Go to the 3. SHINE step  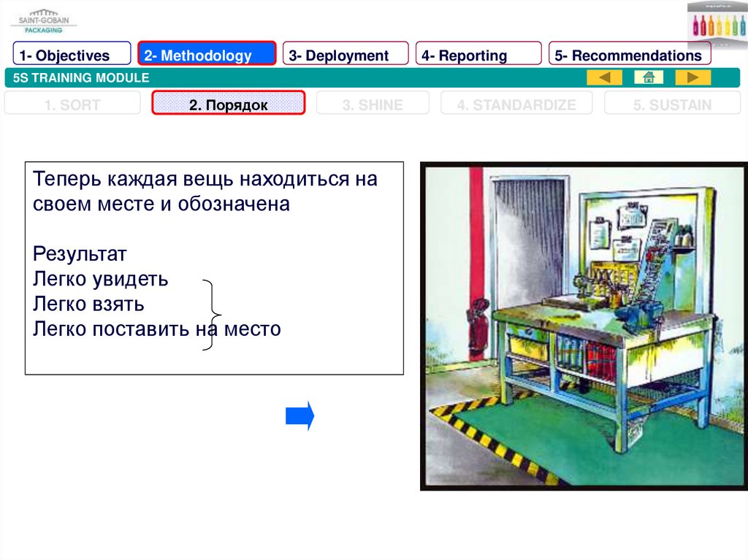coord(372,105)
